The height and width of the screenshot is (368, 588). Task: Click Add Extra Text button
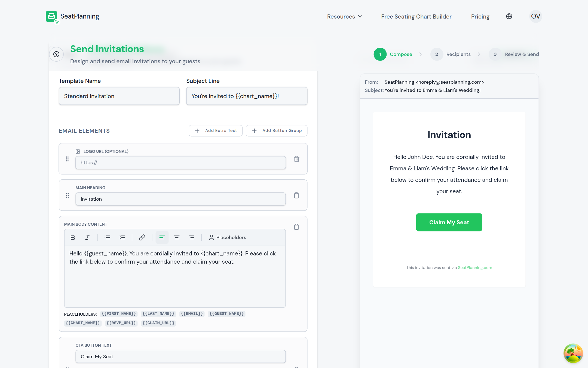tap(216, 131)
